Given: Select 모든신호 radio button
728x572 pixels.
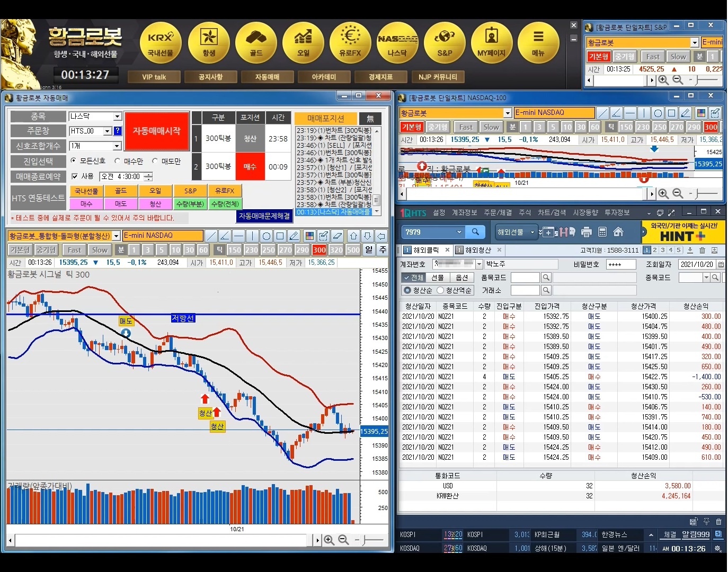Looking at the screenshot, I should (74, 160).
